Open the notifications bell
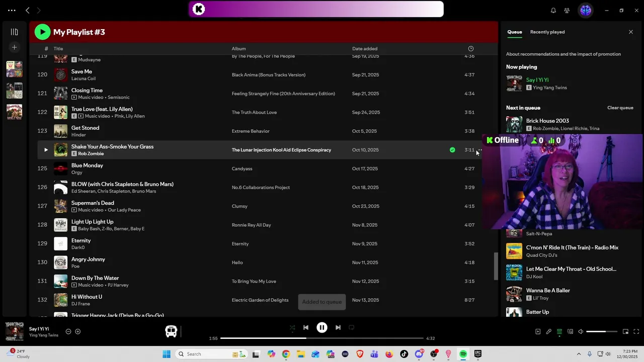This screenshot has width=644, height=362. click(553, 10)
